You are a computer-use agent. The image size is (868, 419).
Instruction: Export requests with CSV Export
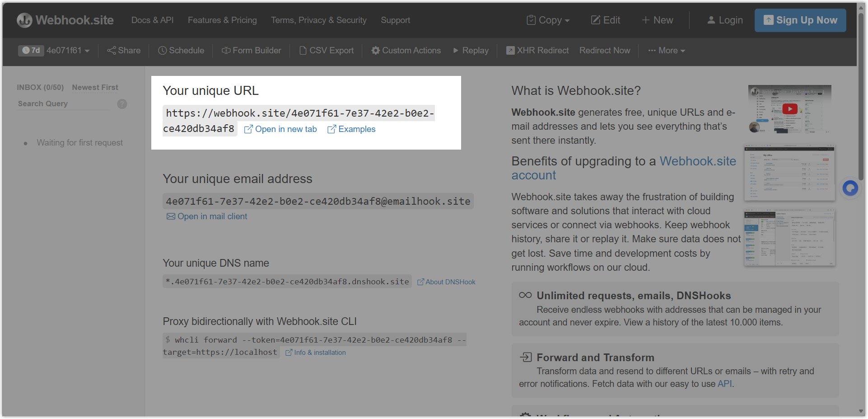tap(327, 51)
